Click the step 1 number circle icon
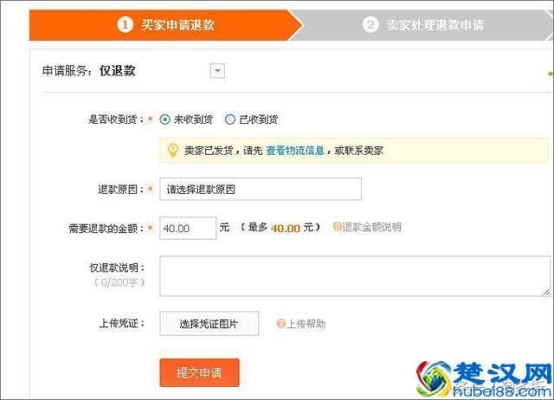554x400 pixels. 125,25
